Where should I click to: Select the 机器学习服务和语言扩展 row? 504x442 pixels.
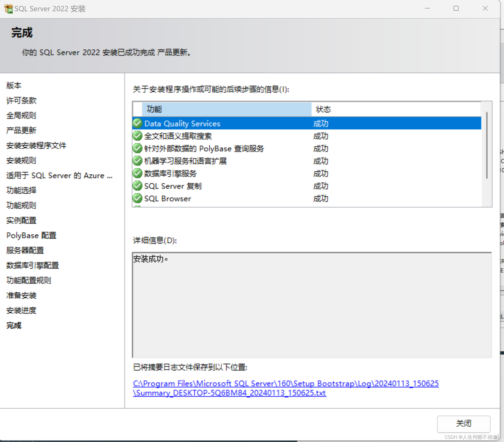click(x=307, y=161)
